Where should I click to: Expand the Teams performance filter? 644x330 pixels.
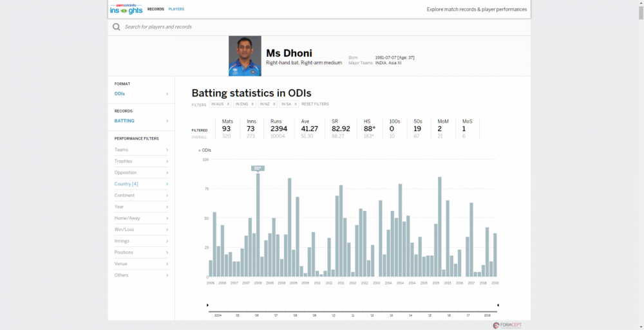141,150
